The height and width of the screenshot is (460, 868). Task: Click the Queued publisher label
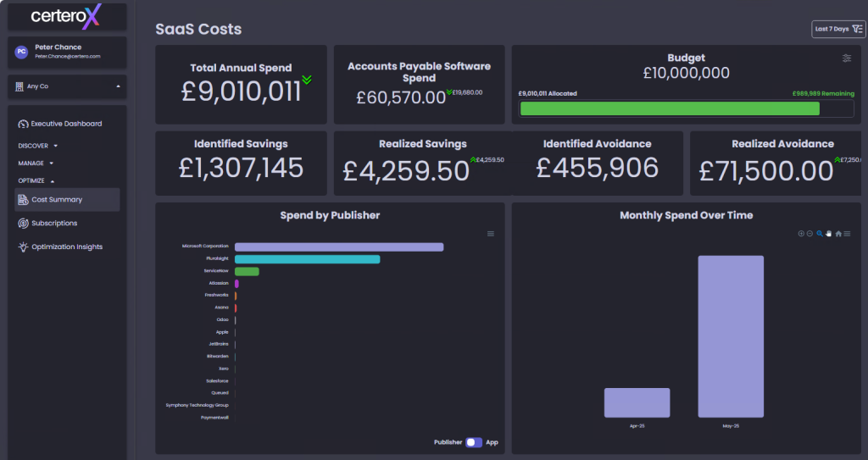[220, 393]
